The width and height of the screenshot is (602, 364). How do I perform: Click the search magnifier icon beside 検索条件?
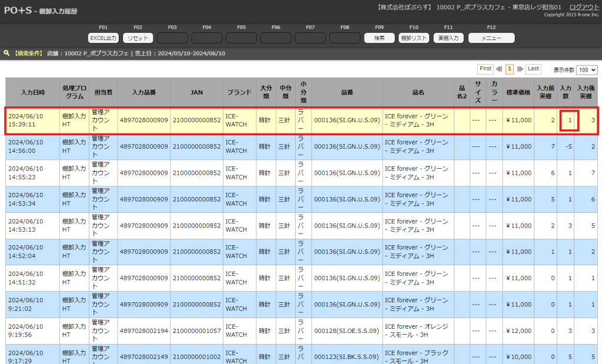tap(6, 53)
